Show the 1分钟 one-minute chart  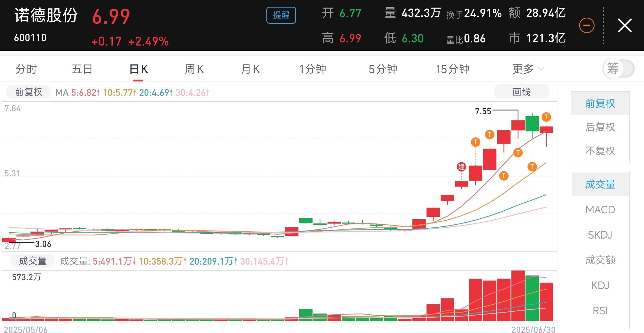(x=312, y=69)
